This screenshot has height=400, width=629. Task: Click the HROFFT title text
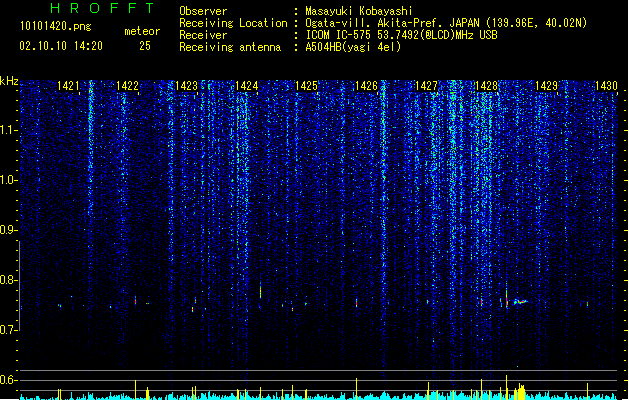(x=102, y=8)
